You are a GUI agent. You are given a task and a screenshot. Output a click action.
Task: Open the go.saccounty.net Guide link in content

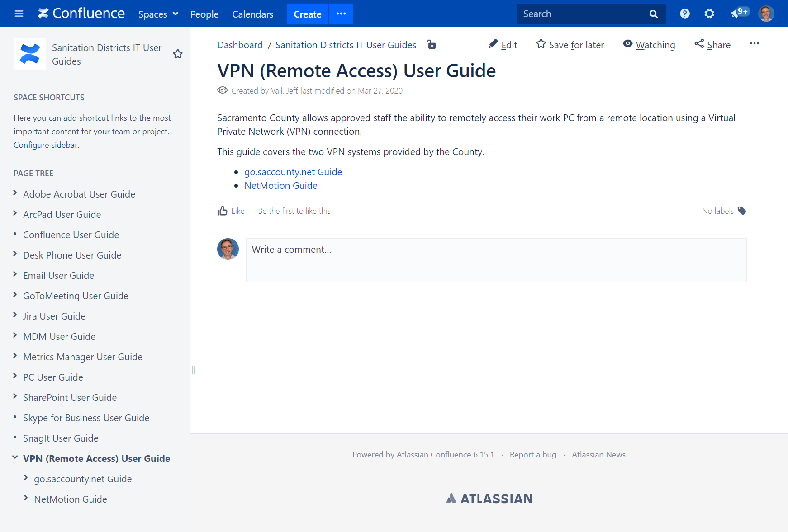pyautogui.click(x=293, y=172)
